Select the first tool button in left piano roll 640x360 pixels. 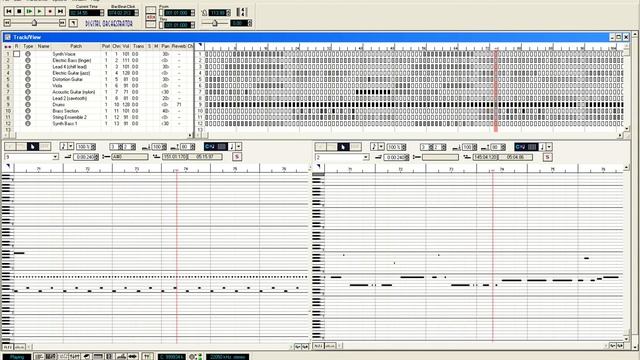(x=10, y=147)
